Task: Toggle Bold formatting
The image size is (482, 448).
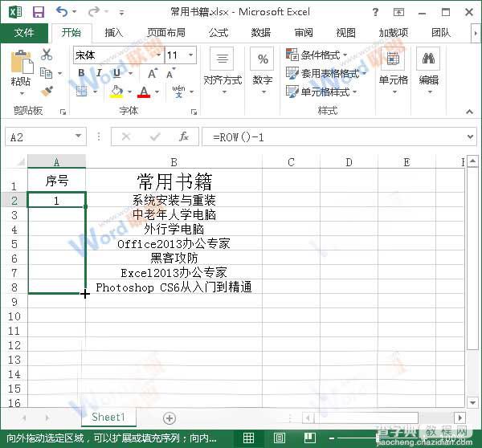Action: pyautogui.click(x=81, y=73)
